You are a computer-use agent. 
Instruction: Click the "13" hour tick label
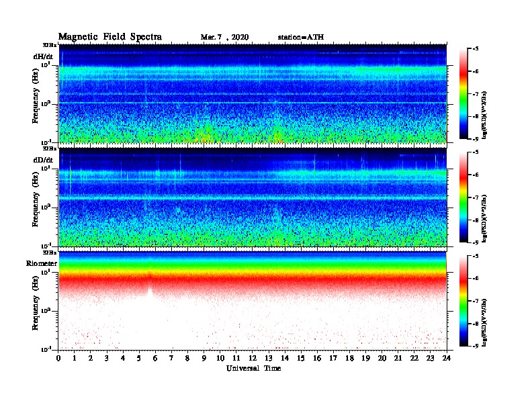pos(269,359)
